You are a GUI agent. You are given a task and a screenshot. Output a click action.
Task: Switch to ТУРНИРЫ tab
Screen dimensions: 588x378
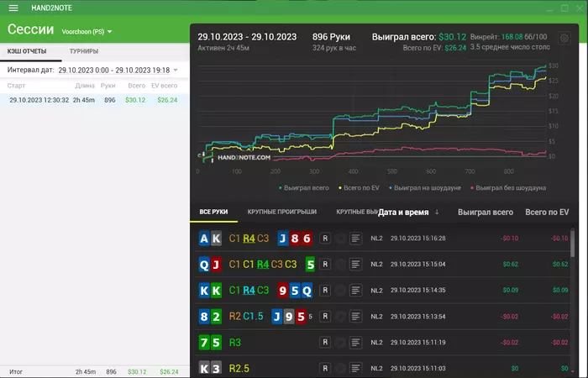(x=84, y=51)
